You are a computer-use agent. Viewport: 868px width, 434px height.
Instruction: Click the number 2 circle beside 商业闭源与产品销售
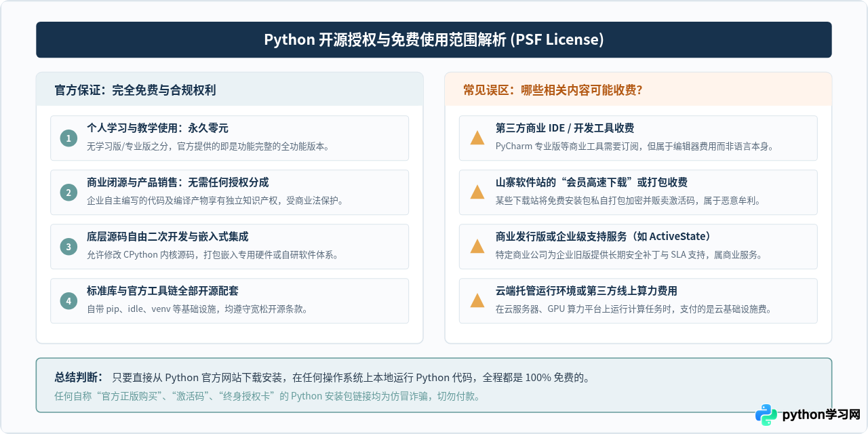(68, 193)
